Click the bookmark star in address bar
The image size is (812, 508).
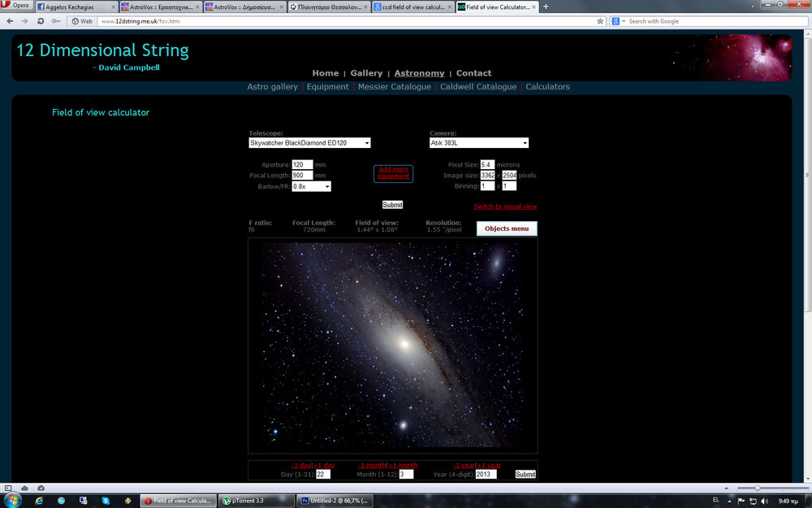point(600,21)
